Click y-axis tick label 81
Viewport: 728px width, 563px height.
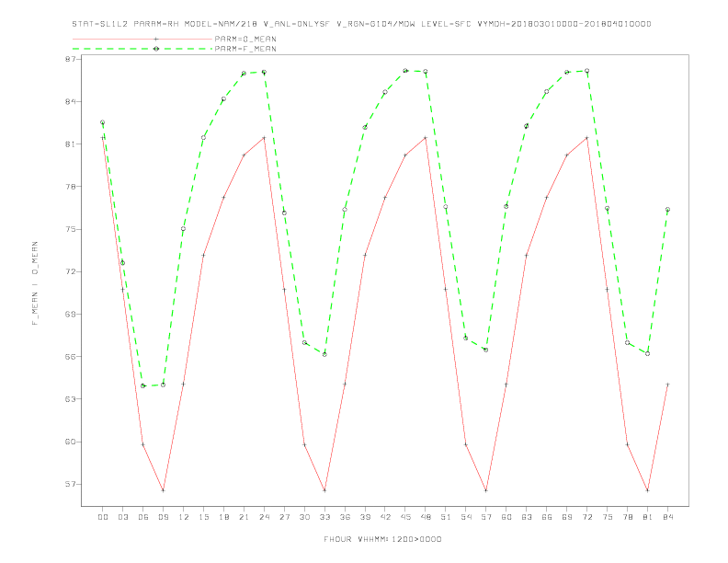click(72, 144)
